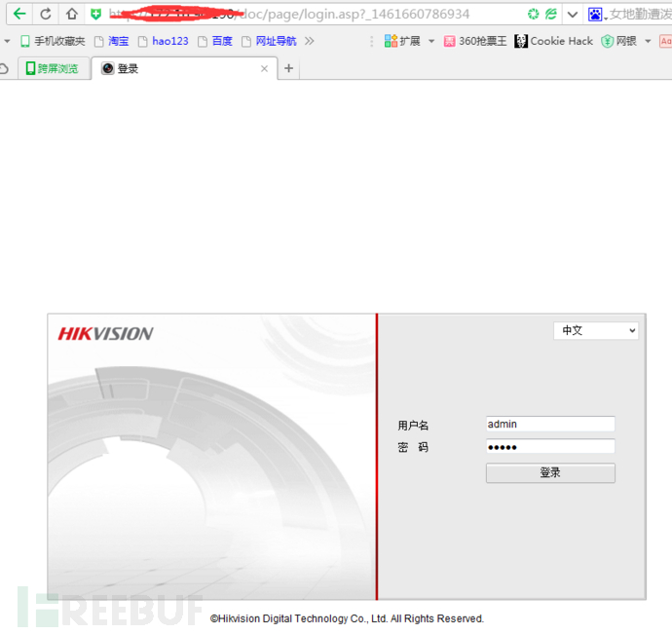Click the 360 toolbar separator grip dots
The image size is (672, 634).
coord(372,41)
